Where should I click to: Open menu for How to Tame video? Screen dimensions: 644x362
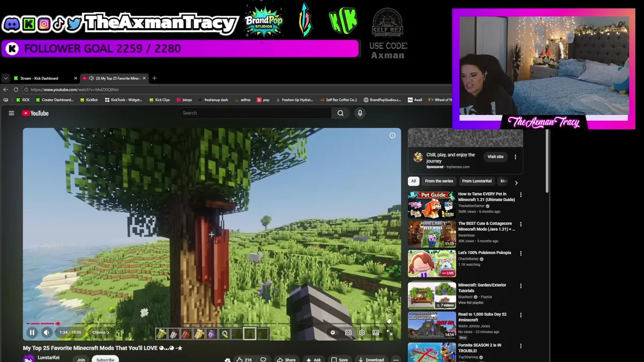tap(521, 195)
